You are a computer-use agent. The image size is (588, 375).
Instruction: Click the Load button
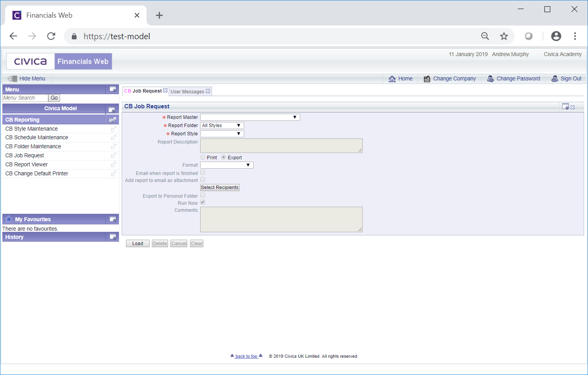tap(138, 244)
